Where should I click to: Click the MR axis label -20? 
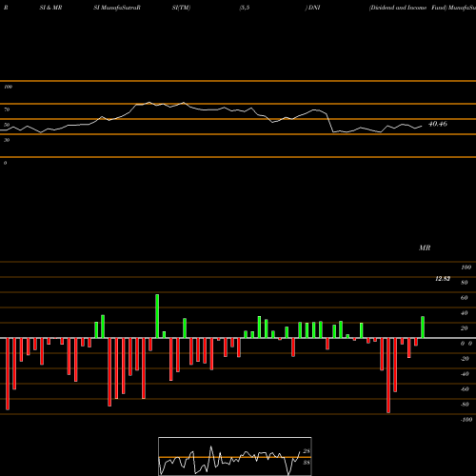click(x=465, y=359)
